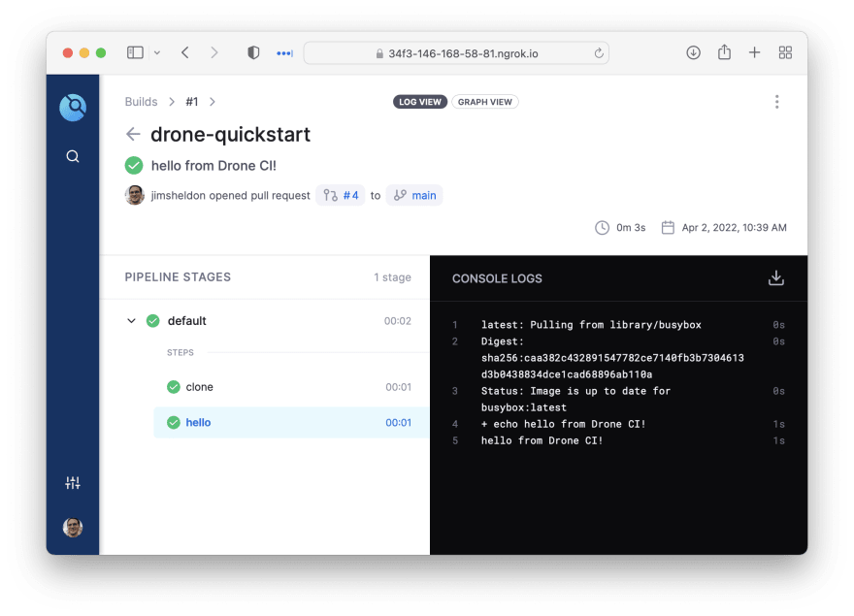
Task: Click the lock icon in the address bar
Action: pos(379,53)
